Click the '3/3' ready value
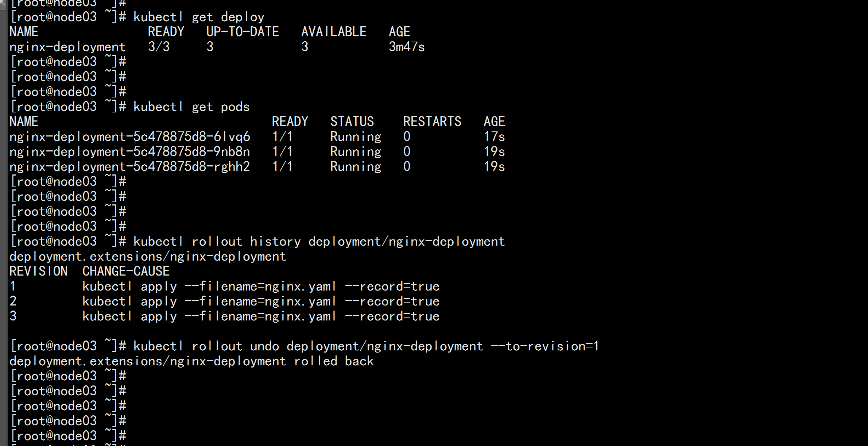This screenshot has height=446, width=868. 159,47
